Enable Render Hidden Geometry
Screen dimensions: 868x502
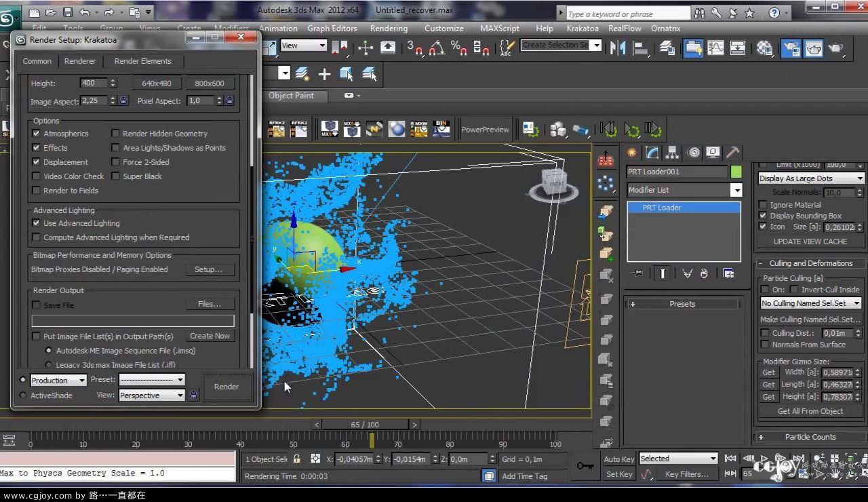pyautogui.click(x=116, y=134)
